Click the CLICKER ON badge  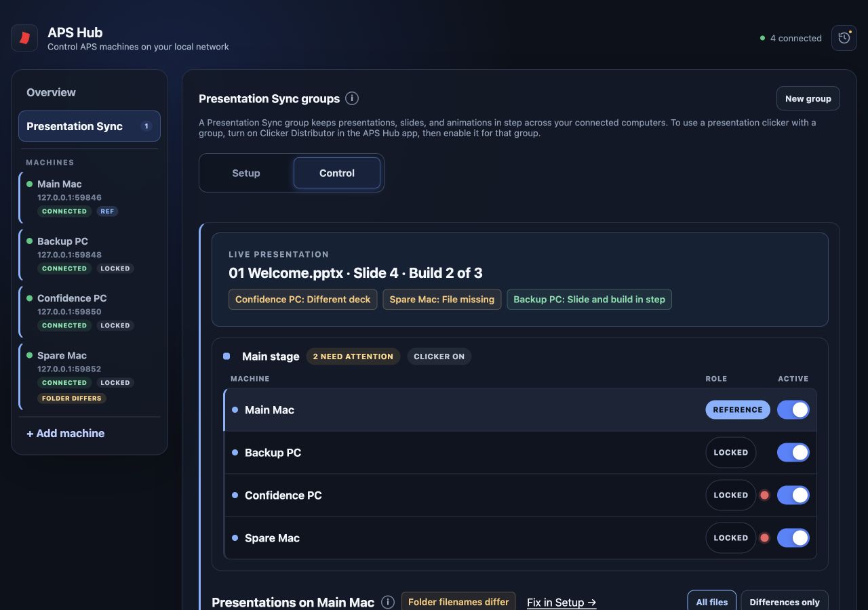pyautogui.click(x=439, y=357)
